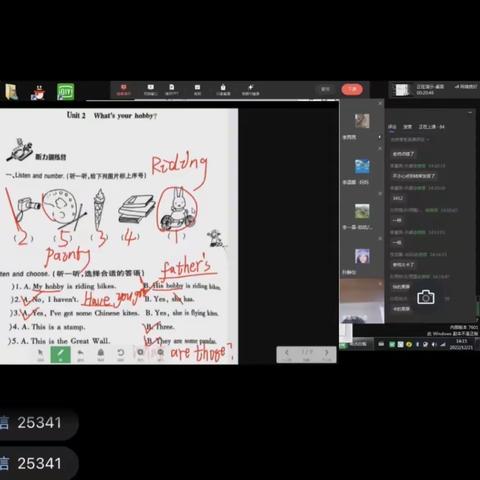This screenshot has width=480, height=480.
Task: Click the gray button beside red end button
Action: click(325, 89)
